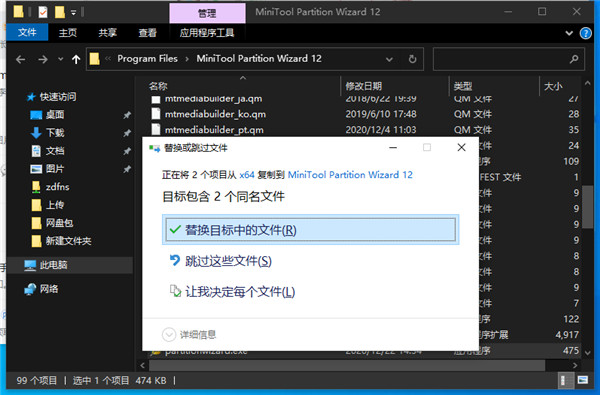Open the quick access toolbar customize dropdown
The width and height of the screenshot is (600, 395).
point(73,13)
